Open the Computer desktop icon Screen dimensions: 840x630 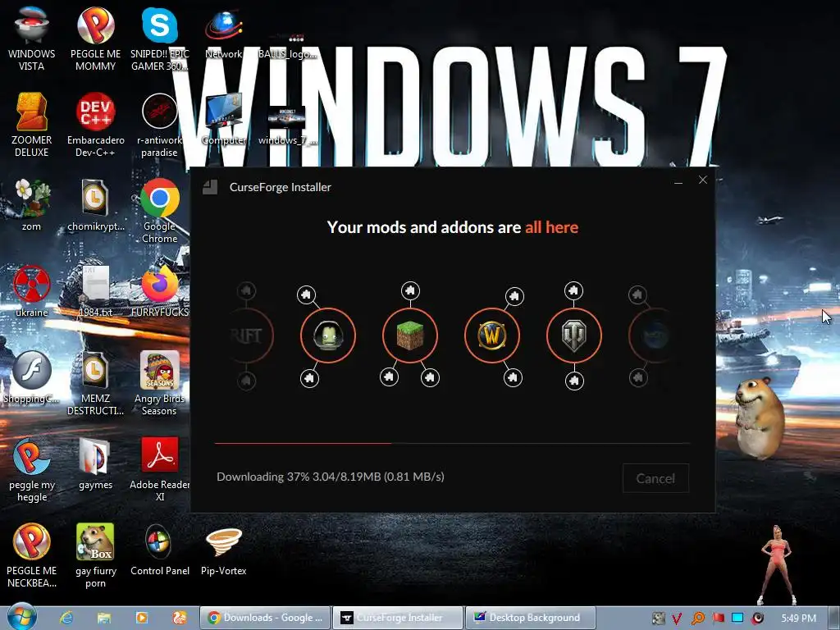[224, 119]
